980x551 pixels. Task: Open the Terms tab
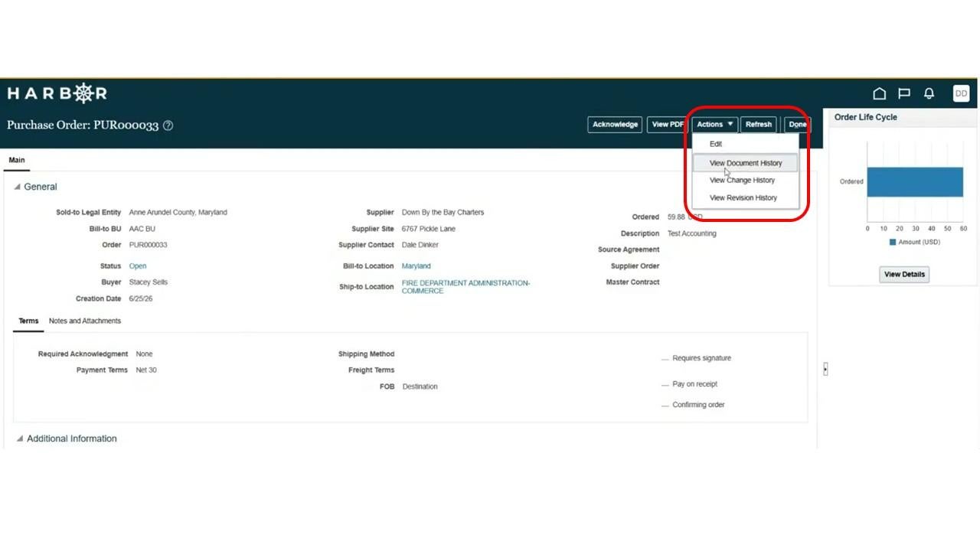click(28, 321)
